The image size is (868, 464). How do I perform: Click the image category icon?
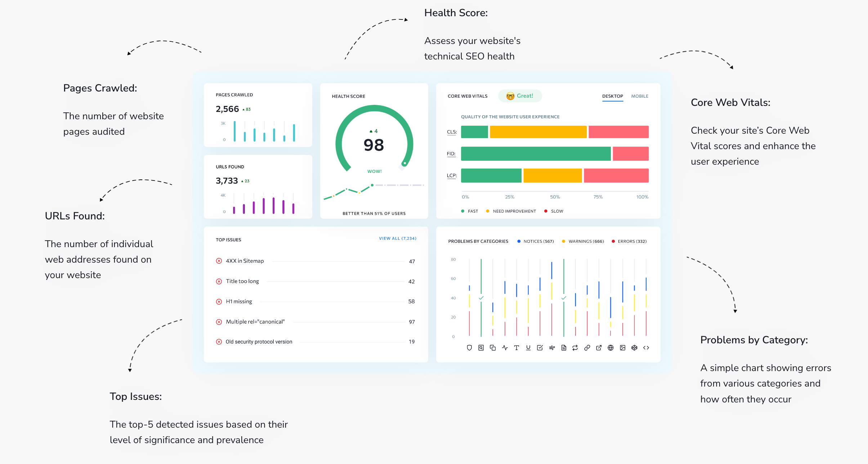(623, 348)
